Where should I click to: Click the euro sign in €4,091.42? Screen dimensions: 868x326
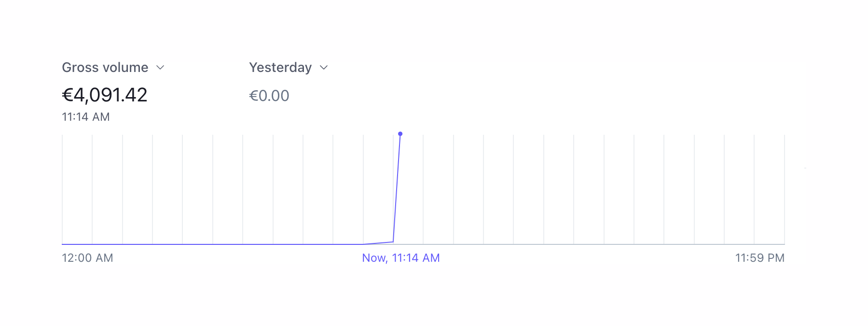pyautogui.click(x=67, y=95)
